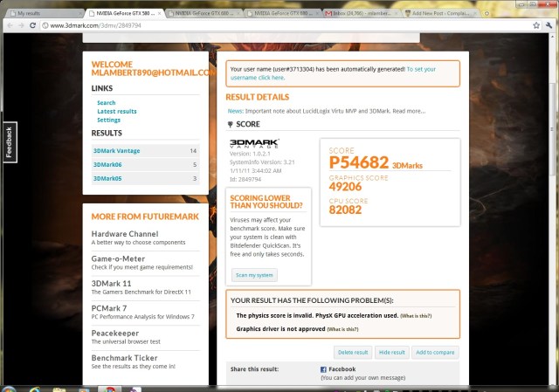The width and height of the screenshot is (559, 392).
Task: Open Latest results in the Links panel
Action: tap(117, 112)
